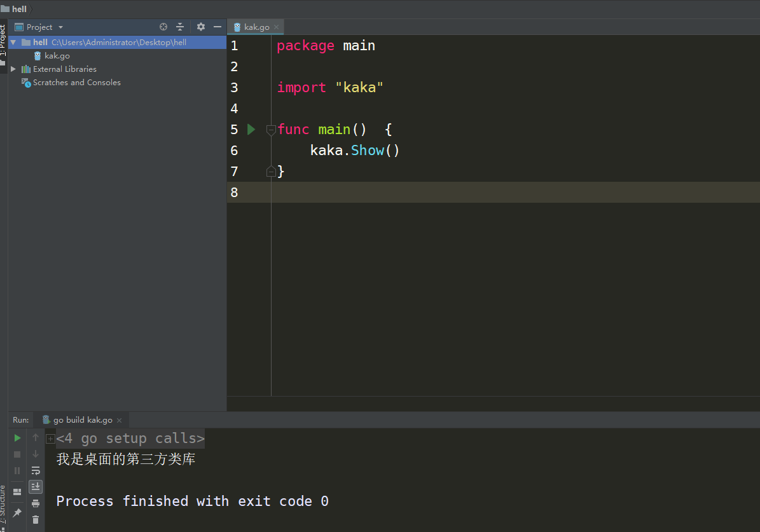Click the 'main' function name on line 5
The height and width of the screenshot is (532, 760).
click(x=334, y=130)
